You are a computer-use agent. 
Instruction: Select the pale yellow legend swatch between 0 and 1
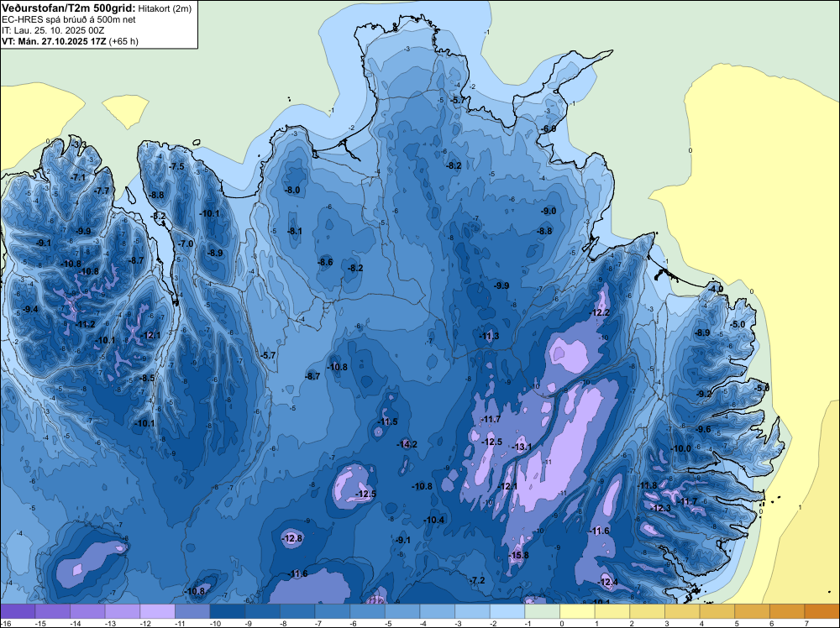point(578,611)
